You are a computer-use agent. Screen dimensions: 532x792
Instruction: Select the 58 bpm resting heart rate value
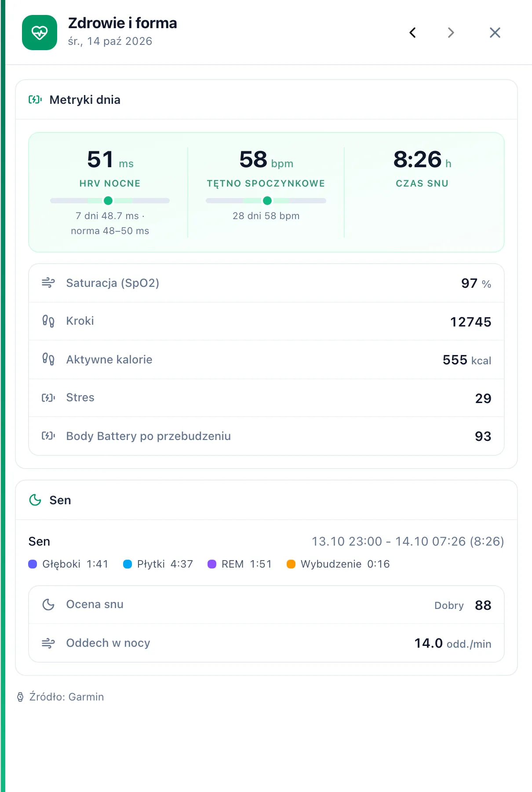pyautogui.click(x=266, y=159)
